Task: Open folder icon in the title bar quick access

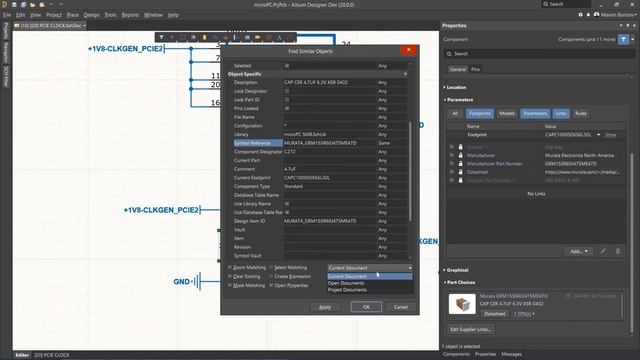Action: 32,4
